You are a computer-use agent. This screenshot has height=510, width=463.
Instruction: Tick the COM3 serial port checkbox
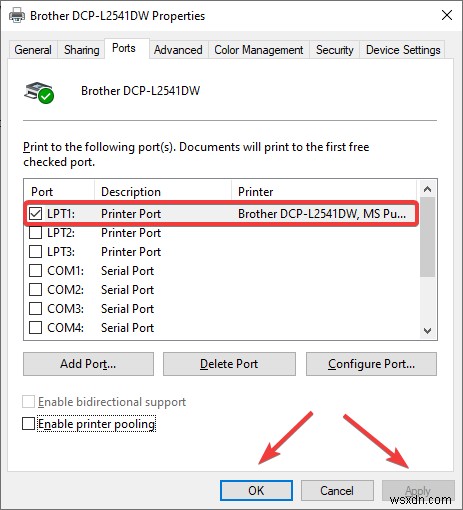point(35,309)
